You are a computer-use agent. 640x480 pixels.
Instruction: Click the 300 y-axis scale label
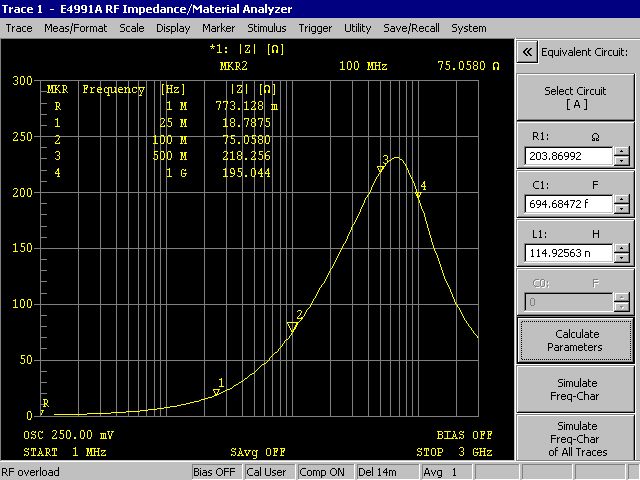[x=22, y=80]
